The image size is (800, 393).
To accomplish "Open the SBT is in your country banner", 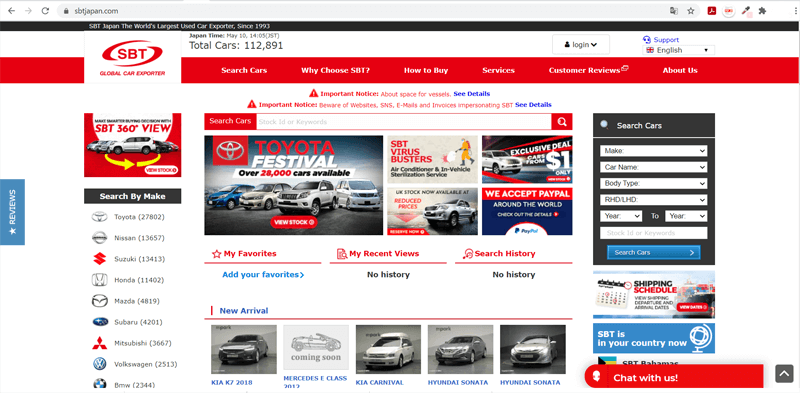I will [x=654, y=338].
